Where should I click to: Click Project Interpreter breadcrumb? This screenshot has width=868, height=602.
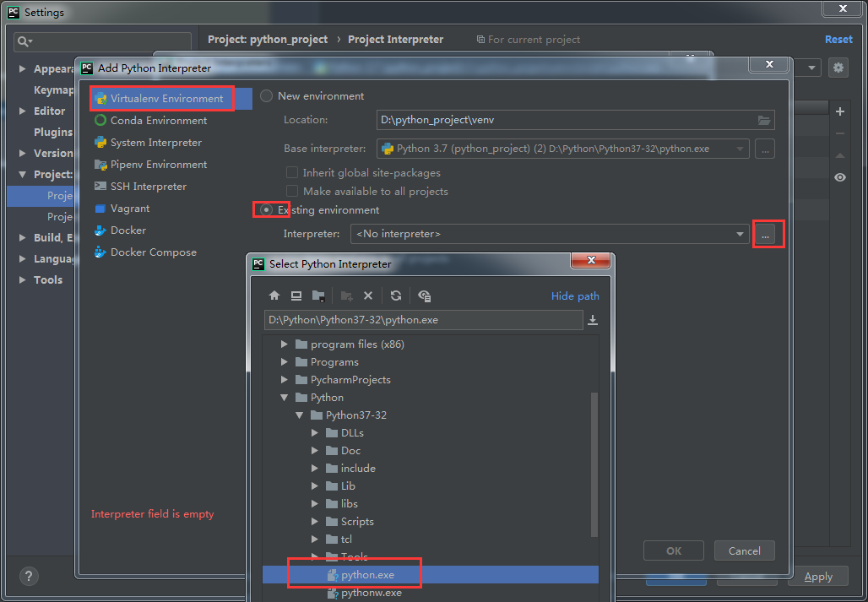coord(396,40)
